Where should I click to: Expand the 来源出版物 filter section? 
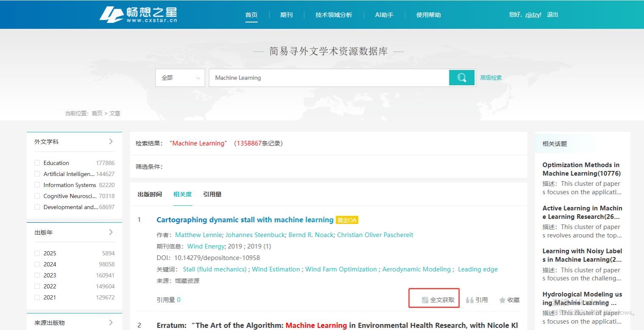tap(111, 322)
